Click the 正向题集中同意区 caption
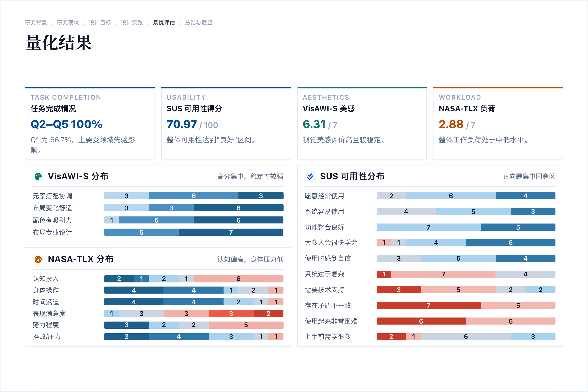 pyautogui.click(x=529, y=177)
